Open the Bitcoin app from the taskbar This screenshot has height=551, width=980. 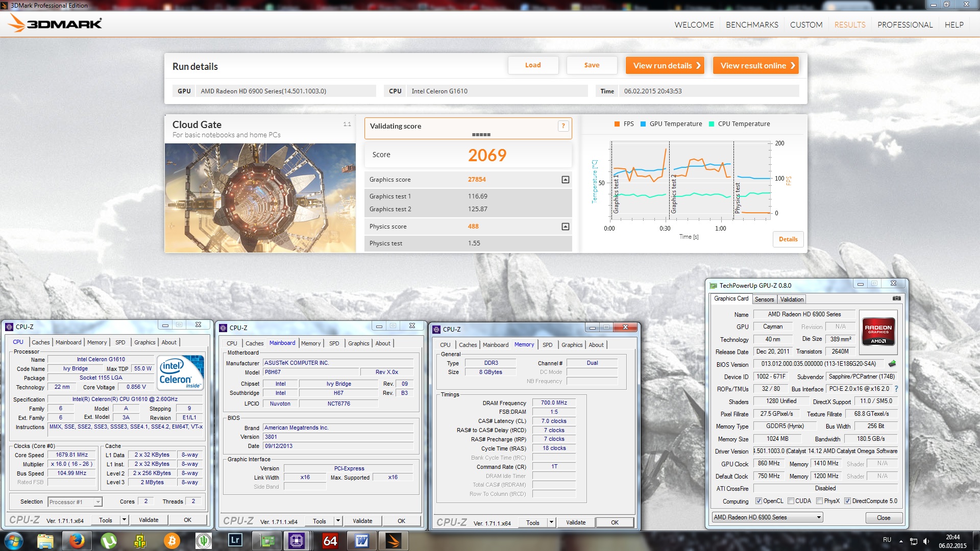172,541
